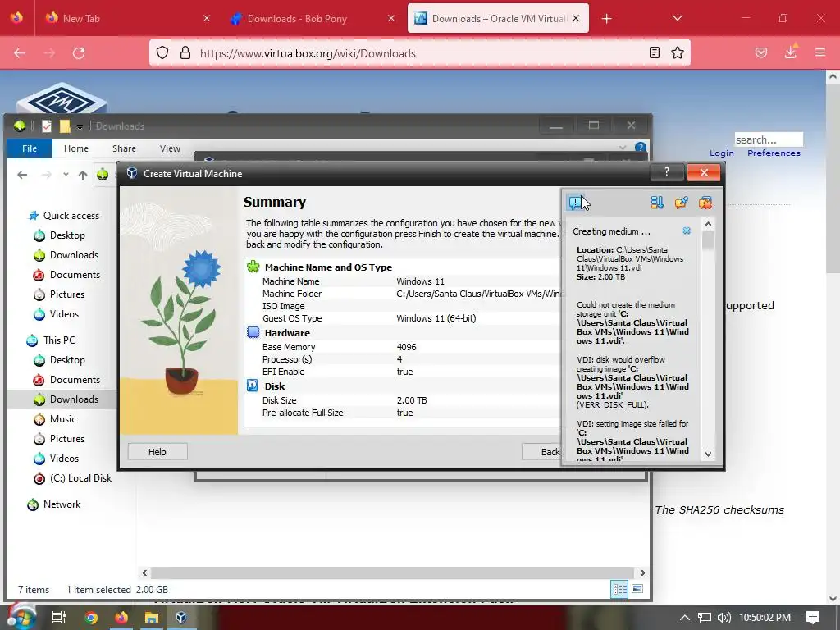Viewport: 840px width, 630px height.
Task: Open the Explorer quick access toolbar dropdown
Action: [x=80, y=126]
